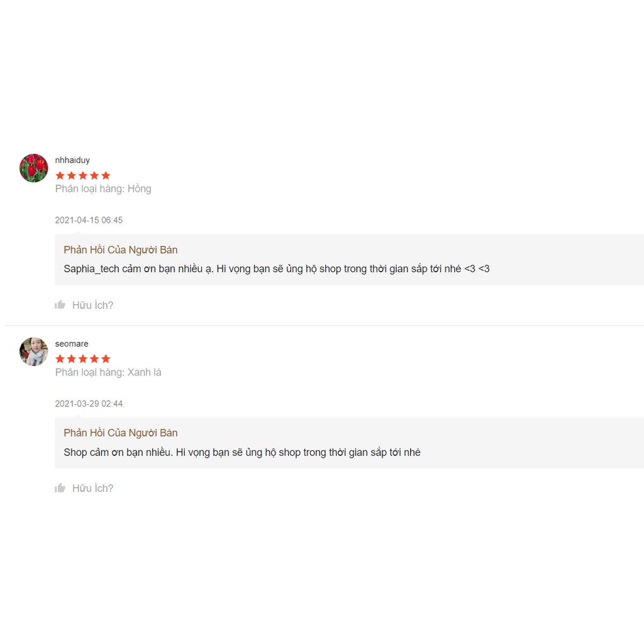Open the nhhaiduy username link
Viewport: 644px width, 644px height.
pos(72,160)
